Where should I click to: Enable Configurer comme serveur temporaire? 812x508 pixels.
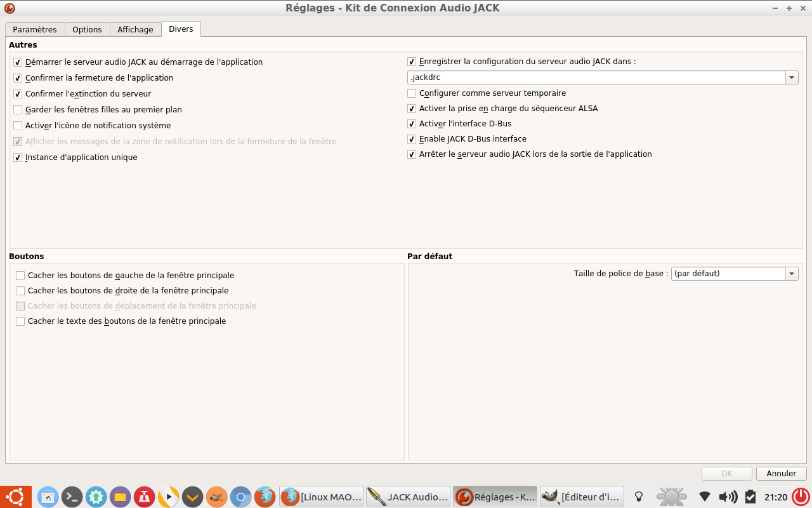tap(412, 93)
